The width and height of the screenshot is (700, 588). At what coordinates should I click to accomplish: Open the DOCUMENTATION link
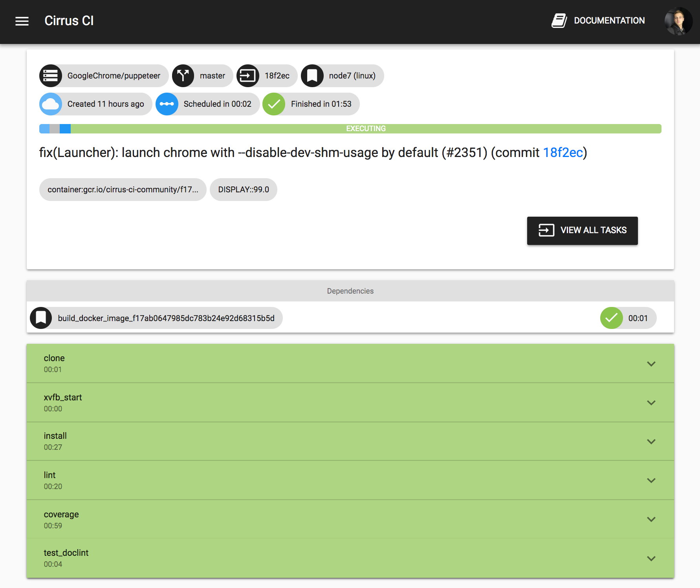(609, 20)
